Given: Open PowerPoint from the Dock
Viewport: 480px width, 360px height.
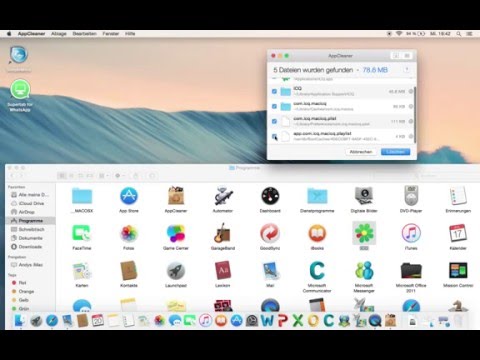Looking at the screenshot, I should (x=283, y=321).
